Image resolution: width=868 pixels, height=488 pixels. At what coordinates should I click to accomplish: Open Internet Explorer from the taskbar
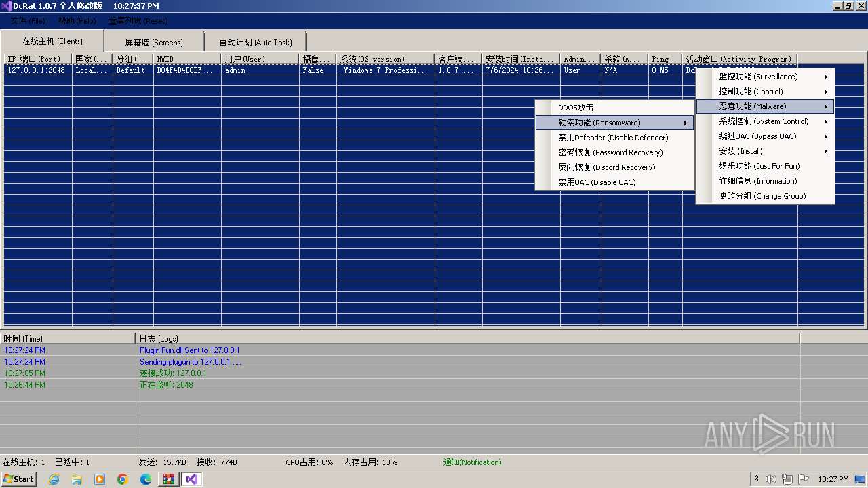tap(54, 479)
